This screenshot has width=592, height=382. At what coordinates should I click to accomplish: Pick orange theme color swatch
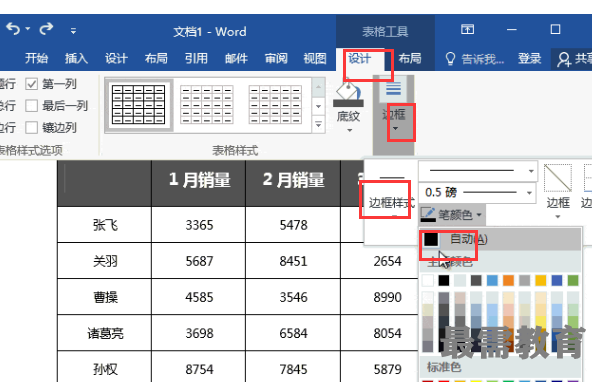pos(508,280)
